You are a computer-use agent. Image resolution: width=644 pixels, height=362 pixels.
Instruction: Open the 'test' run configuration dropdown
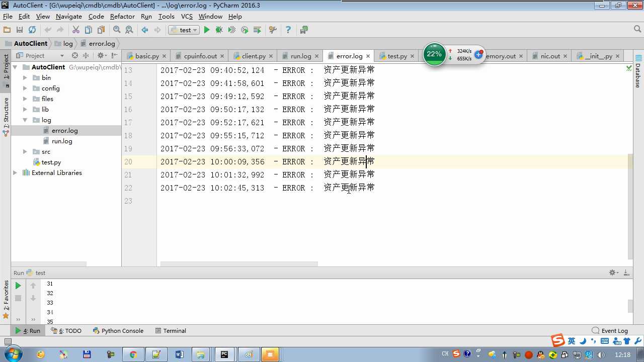point(184,30)
